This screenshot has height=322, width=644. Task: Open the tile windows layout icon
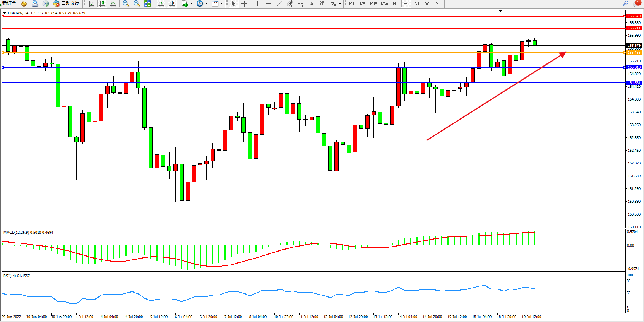[x=147, y=3]
